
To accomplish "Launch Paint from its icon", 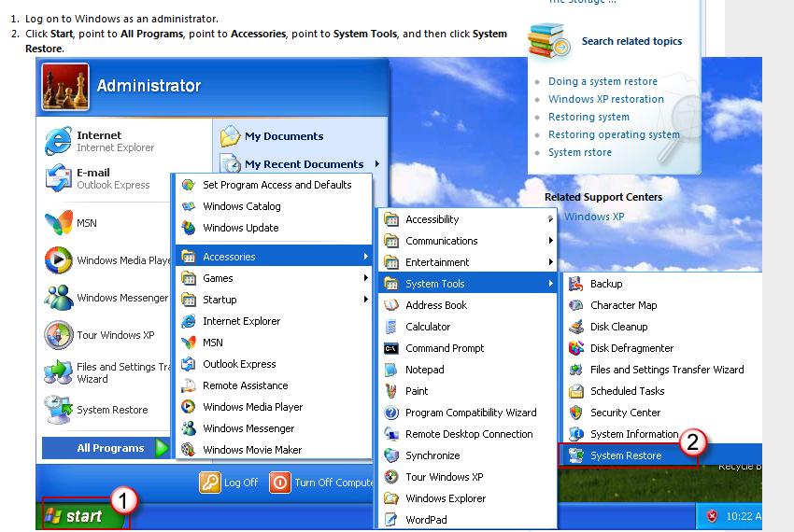I will tap(390, 391).
